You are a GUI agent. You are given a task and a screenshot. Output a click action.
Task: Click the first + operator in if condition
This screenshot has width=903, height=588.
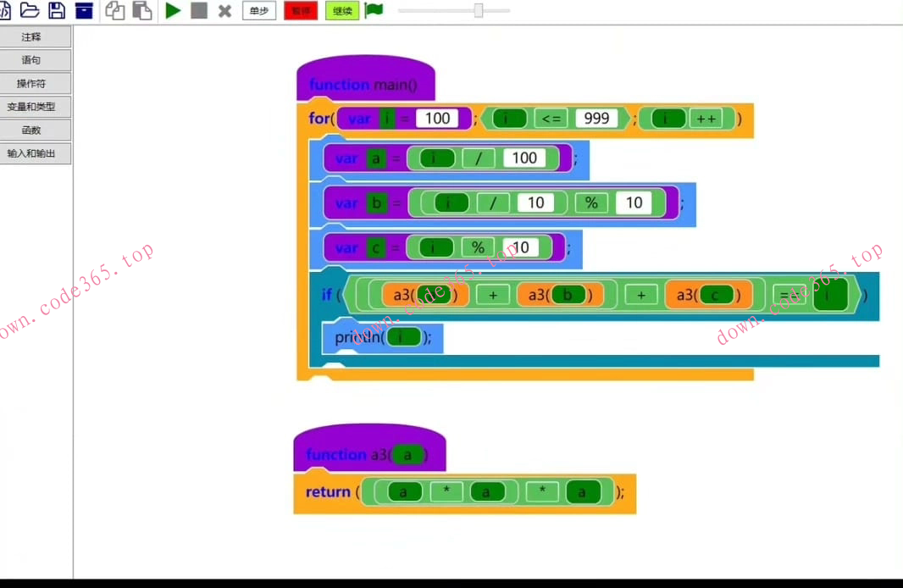(x=493, y=296)
